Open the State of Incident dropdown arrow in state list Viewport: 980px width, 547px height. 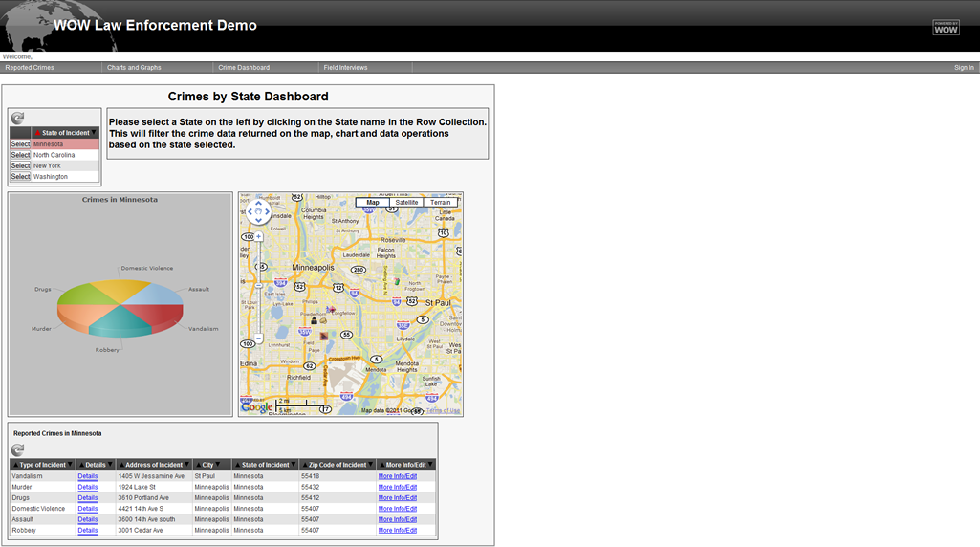94,133
